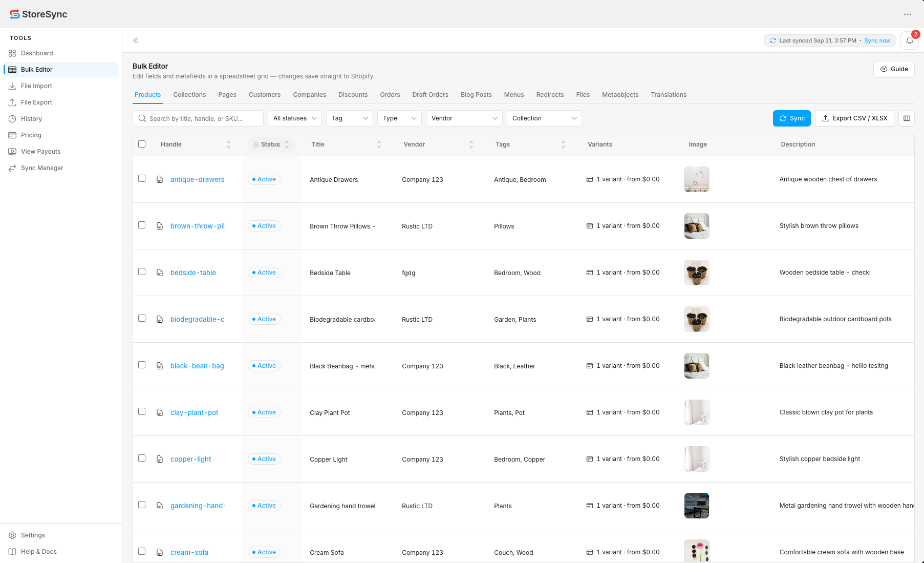Viewport: 924px width, 563px height.
Task: Click the Sync Manager arrows icon
Action: pyautogui.click(x=12, y=168)
